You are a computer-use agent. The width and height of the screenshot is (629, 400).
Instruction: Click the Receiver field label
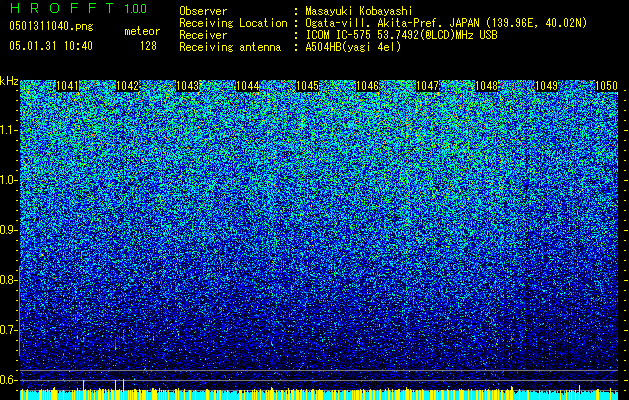pos(203,35)
